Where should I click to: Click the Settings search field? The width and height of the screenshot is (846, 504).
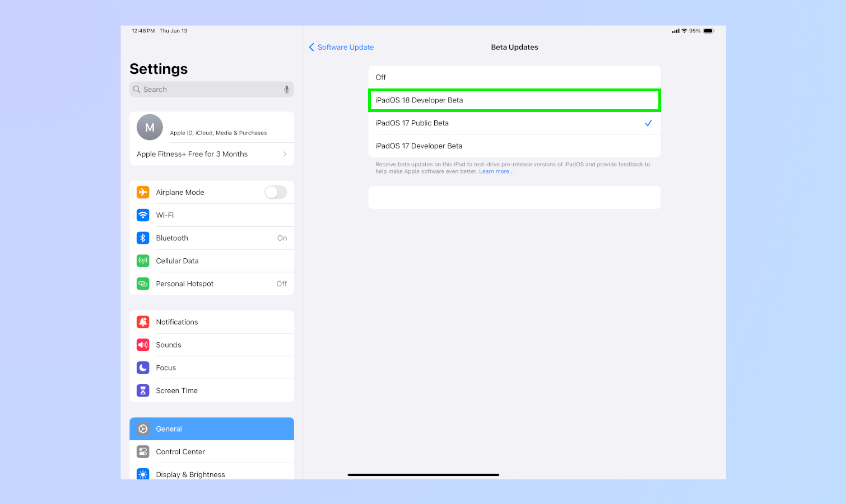(212, 89)
